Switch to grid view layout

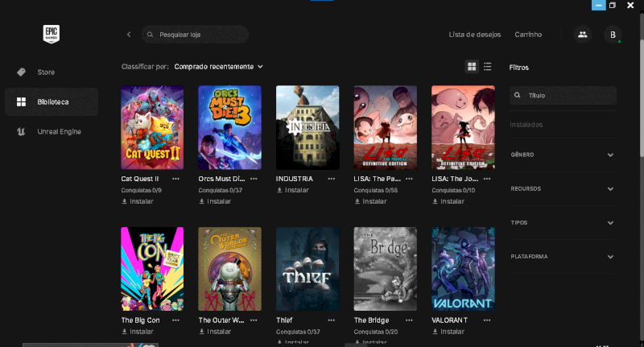(x=472, y=66)
